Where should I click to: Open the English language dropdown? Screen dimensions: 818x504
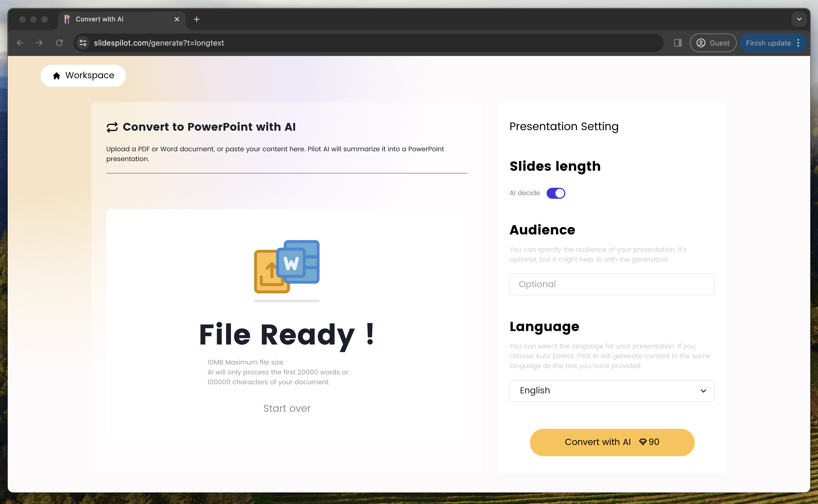(x=612, y=391)
